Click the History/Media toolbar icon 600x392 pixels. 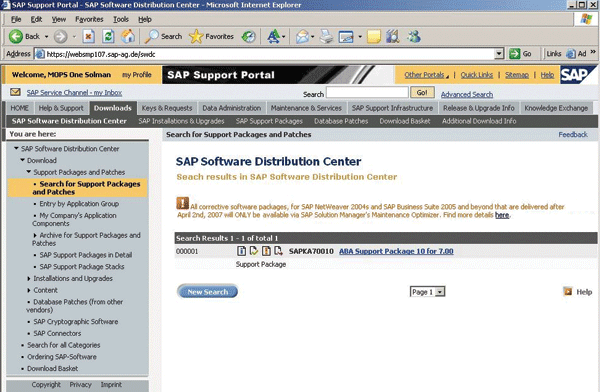pos(248,37)
